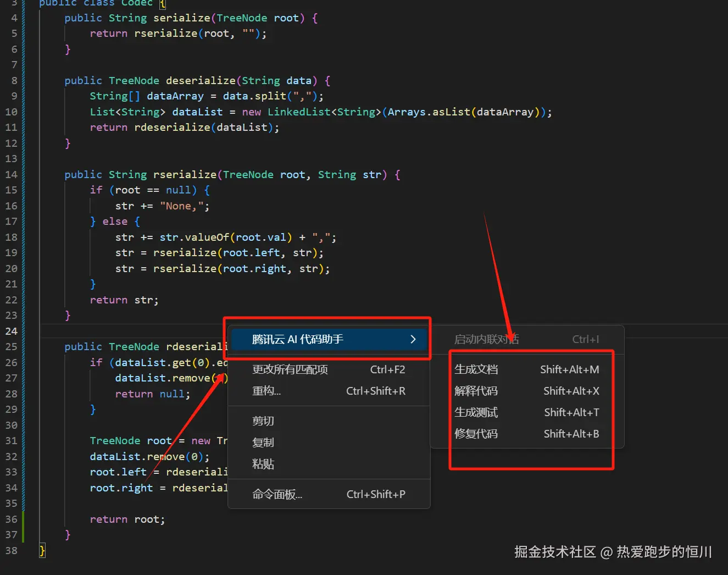This screenshot has height=575, width=728.
Task: Select 生成测试 menu entry
Action: [x=527, y=412]
